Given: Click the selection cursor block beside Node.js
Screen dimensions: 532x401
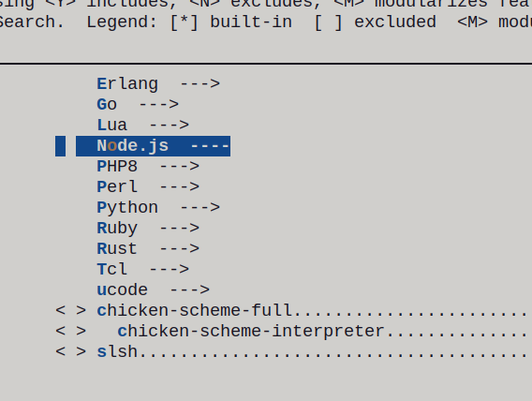Looking at the screenshot, I should click(60, 146).
